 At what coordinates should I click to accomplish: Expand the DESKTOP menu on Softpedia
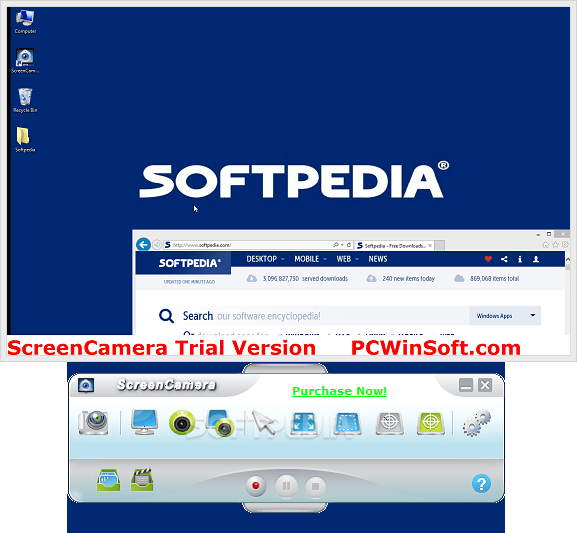[265, 259]
